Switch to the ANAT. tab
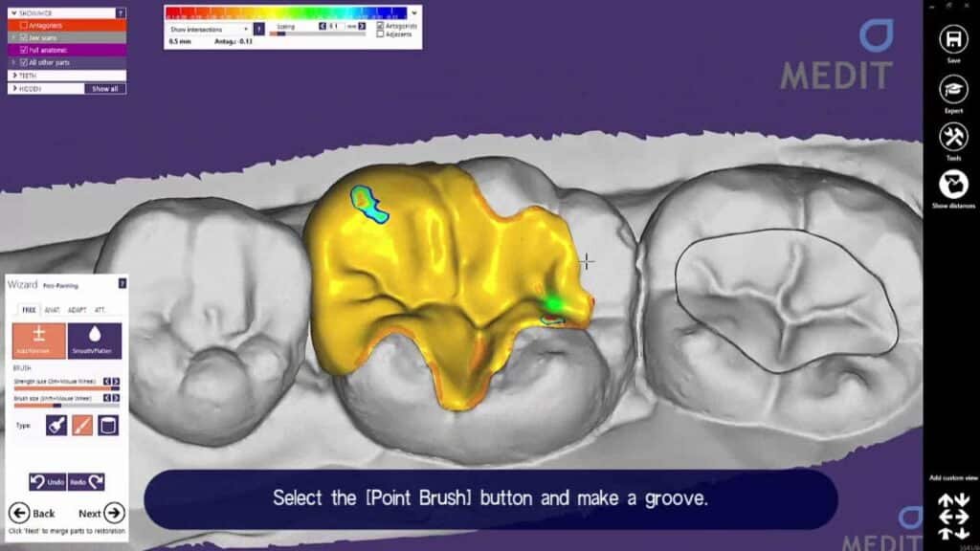Screen dimensions: 980x551 [52, 310]
